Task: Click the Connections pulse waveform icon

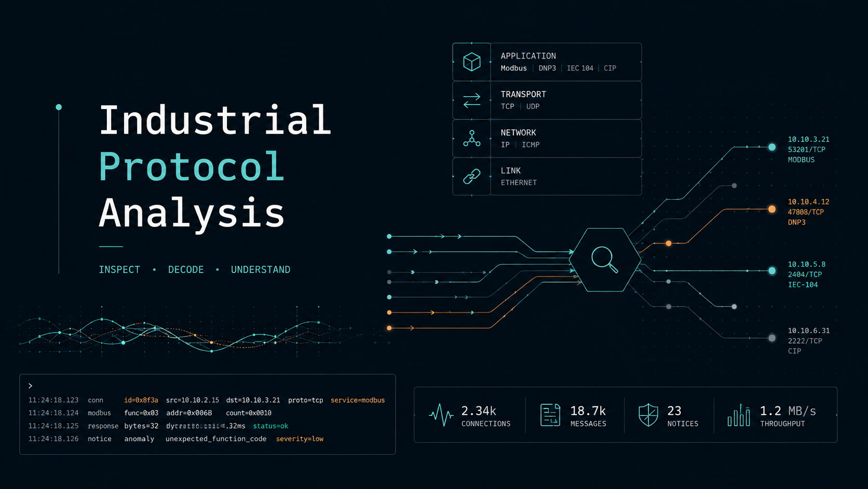Action: click(441, 415)
